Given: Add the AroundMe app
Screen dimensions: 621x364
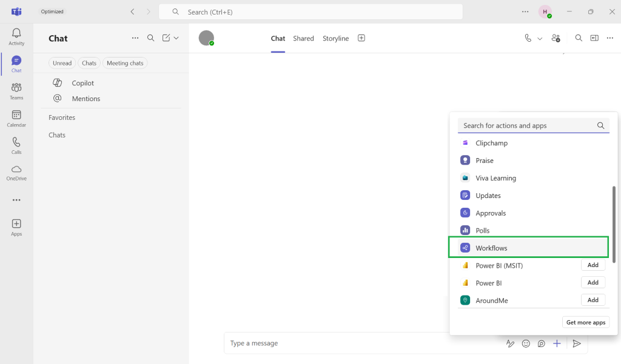Looking at the screenshot, I should click(593, 300).
